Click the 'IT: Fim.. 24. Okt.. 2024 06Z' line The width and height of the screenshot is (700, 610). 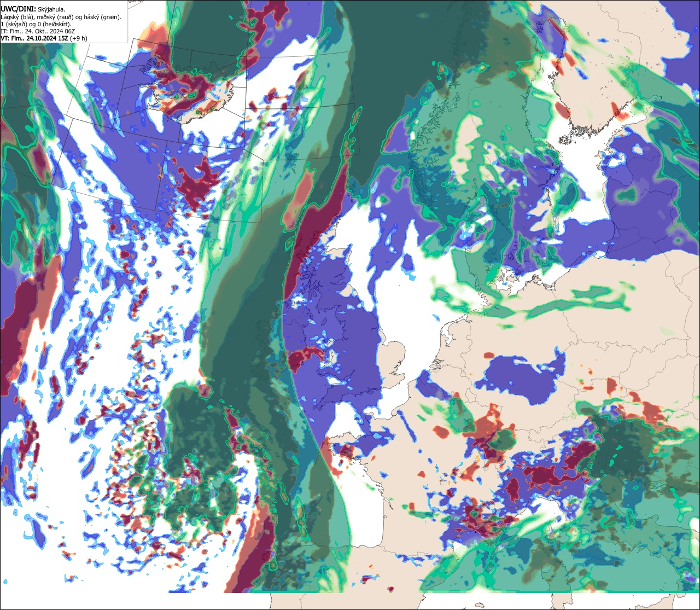[x=38, y=31]
